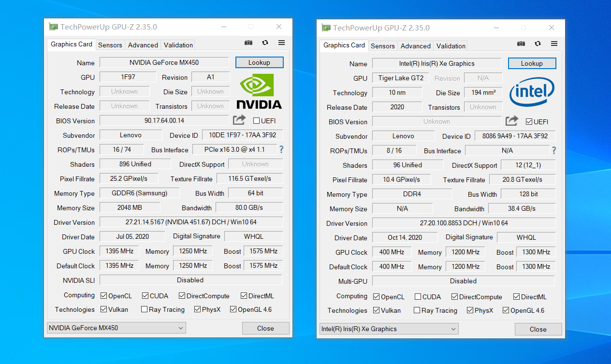The height and width of the screenshot is (364, 611).
Task: Click the Intel logo
Action: coord(532,92)
